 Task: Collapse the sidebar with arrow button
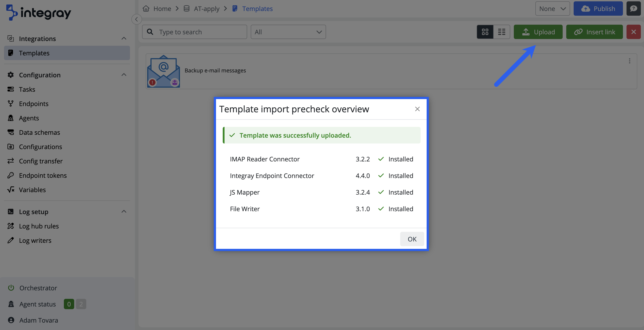[x=136, y=19]
